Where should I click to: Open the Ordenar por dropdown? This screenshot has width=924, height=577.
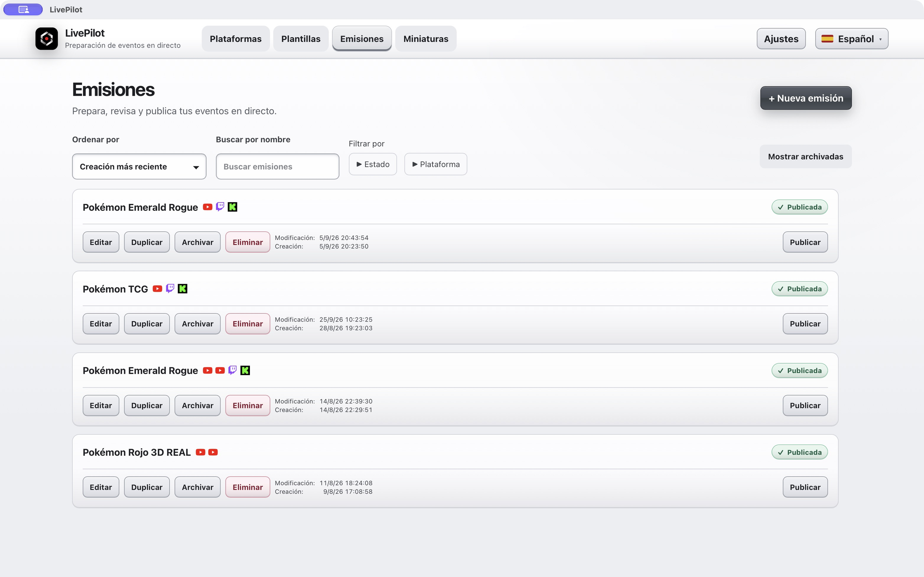[x=139, y=166]
